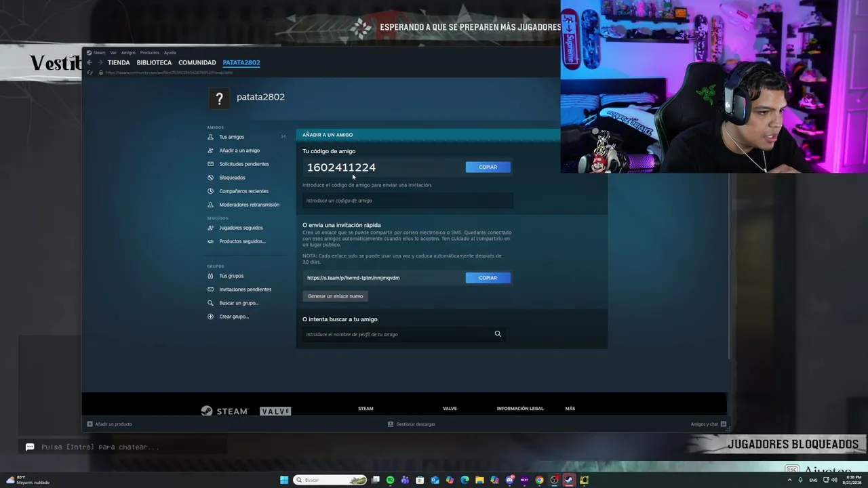Launch Spotify from the taskbar
The height and width of the screenshot is (488, 868).
point(390,480)
